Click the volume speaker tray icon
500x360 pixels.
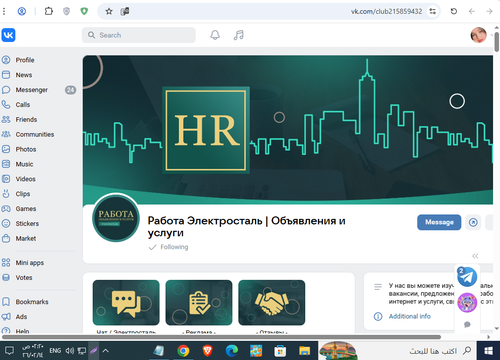tap(70, 351)
